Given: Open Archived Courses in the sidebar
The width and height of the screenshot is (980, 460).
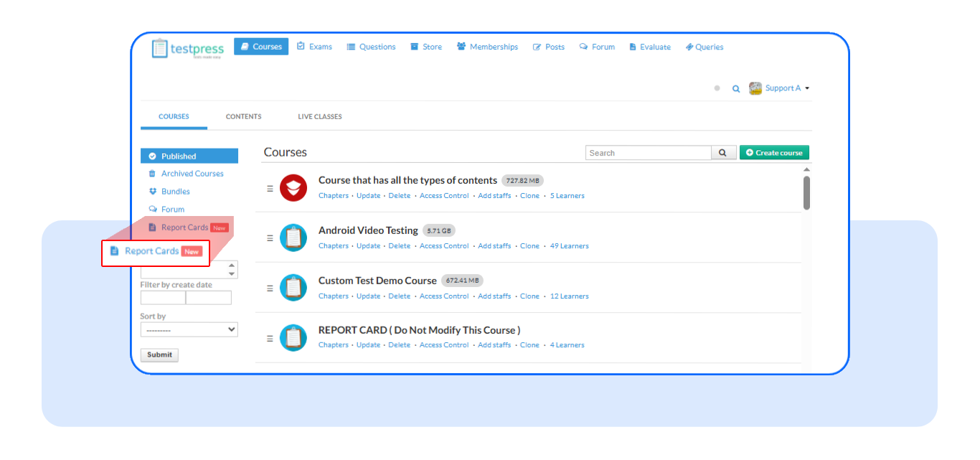Looking at the screenshot, I should point(192,174).
